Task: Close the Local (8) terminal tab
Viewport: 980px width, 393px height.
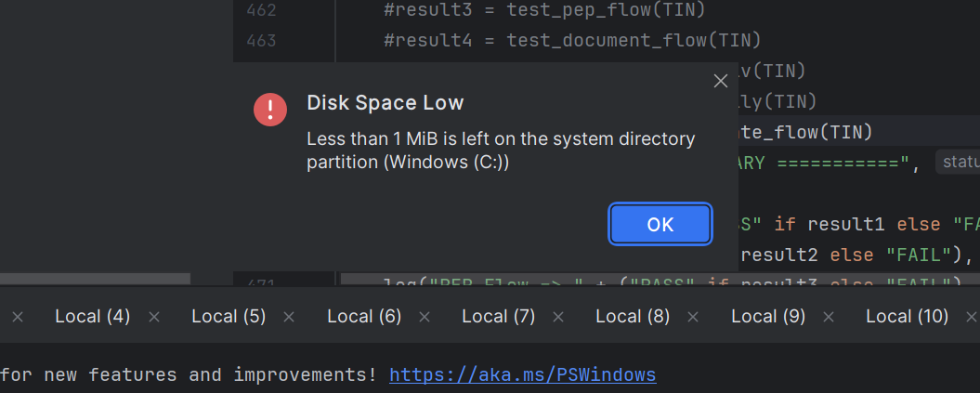Action: point(692,318)
